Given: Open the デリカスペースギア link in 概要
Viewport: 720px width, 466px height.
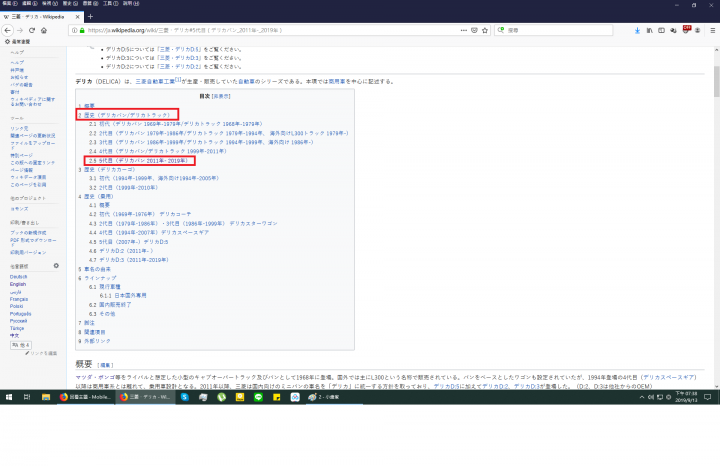Looking at the screenshot, I should click(x=668, y=377).
